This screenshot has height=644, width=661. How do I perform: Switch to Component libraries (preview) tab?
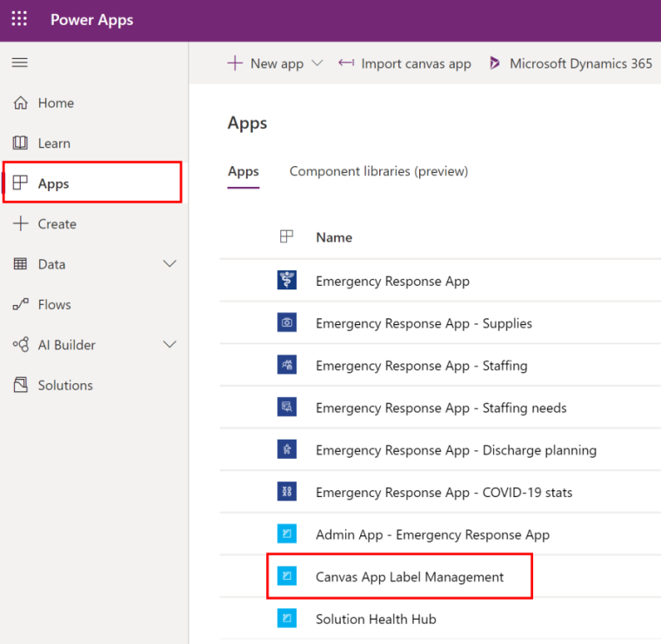click(378, 171)
